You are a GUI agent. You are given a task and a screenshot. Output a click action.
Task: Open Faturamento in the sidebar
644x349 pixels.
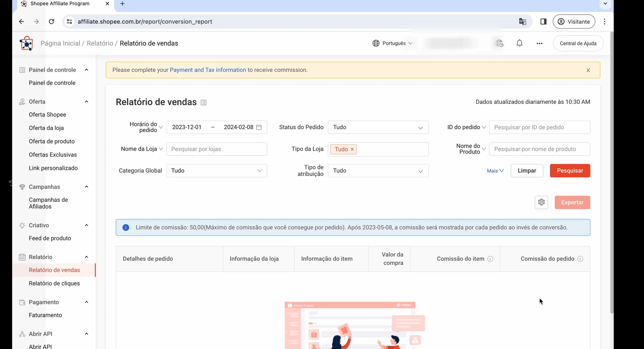pos(45,315)
